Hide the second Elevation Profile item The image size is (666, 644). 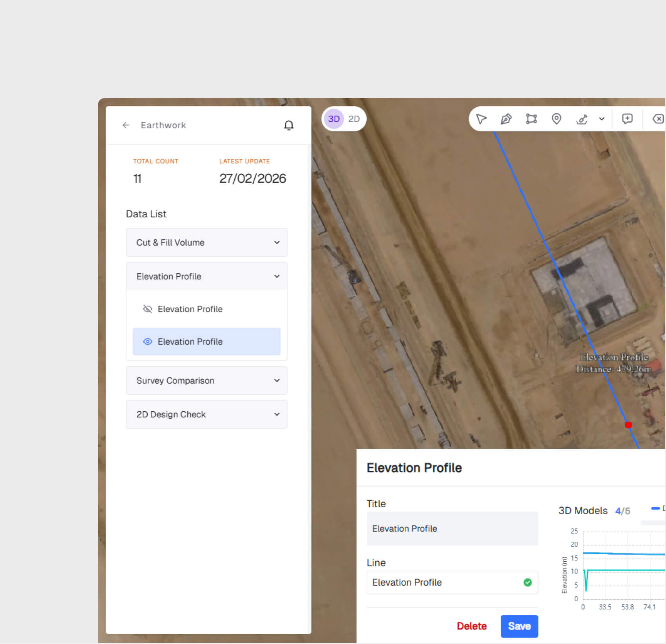click(147, 341)
